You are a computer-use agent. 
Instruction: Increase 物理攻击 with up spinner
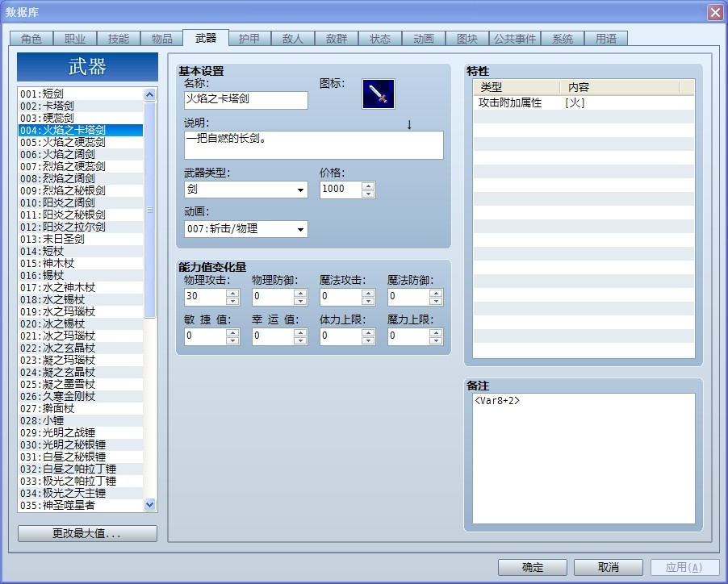232,293
